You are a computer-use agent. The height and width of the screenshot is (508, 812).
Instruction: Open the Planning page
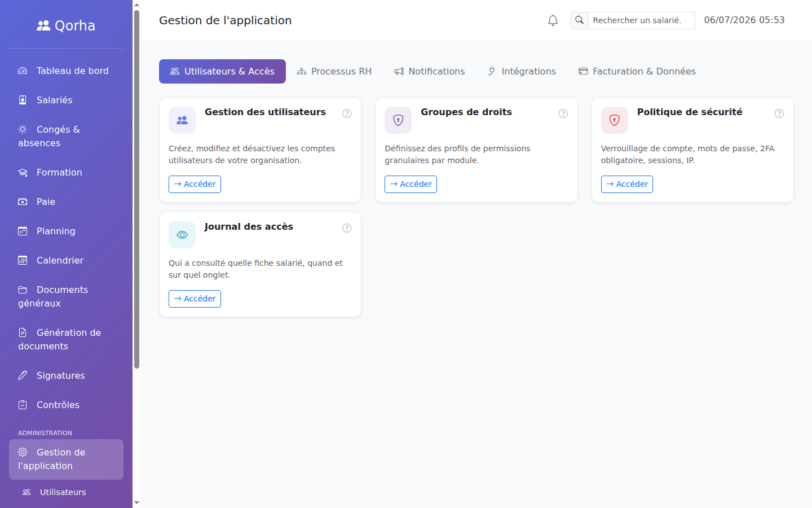[66, 231]
